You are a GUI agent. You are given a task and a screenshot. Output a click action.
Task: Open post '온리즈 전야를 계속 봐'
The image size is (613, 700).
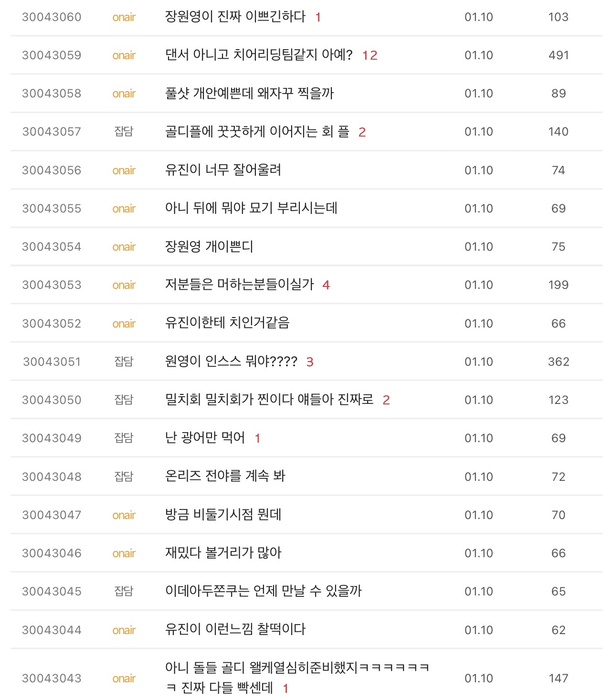pyautogui.click(x=225, y=476)
